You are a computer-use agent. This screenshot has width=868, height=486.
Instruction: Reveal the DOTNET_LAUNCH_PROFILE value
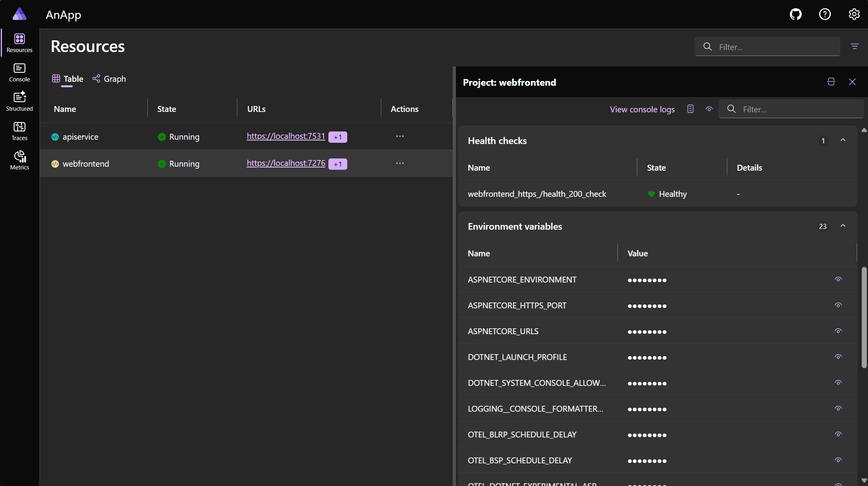coord(838,356)
